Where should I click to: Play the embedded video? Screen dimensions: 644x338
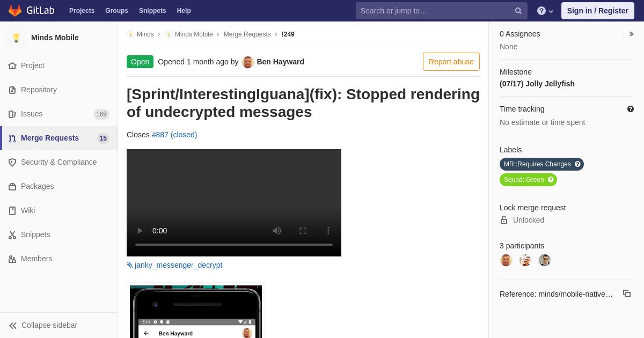[140, 231]
